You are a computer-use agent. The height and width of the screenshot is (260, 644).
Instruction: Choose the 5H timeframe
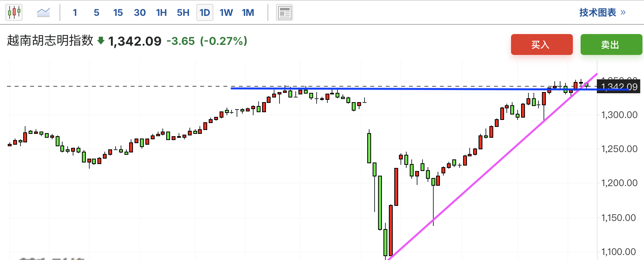click(183, 13)
